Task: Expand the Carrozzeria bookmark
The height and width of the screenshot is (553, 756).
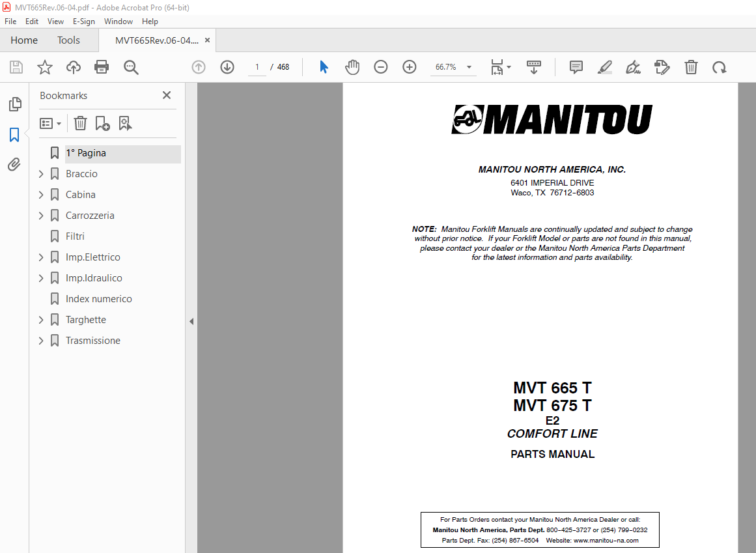Action: click(x=41, y=216)
